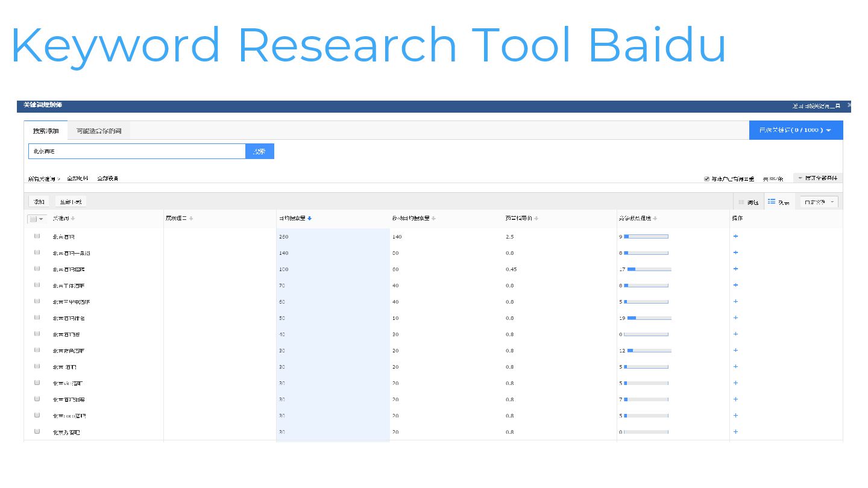Open dropdown arrow beside header select-all checkbox
Screen dimensions: 868x488
point(42,219)
